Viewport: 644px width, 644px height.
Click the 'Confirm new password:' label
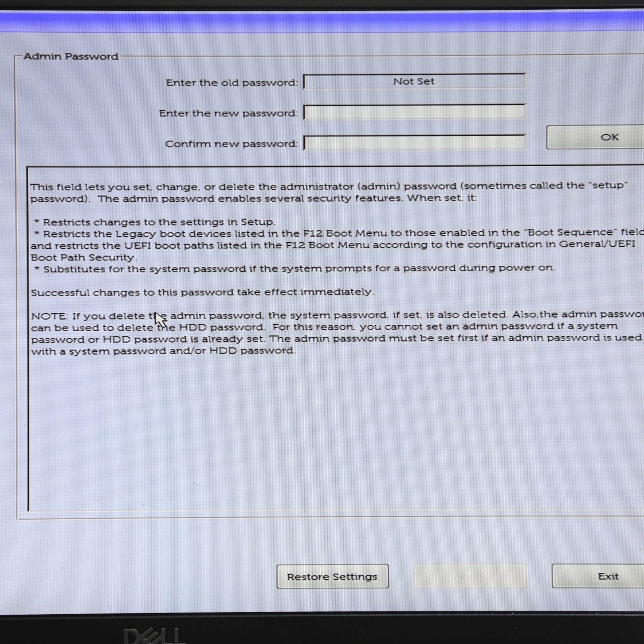(x=231, y=144)
